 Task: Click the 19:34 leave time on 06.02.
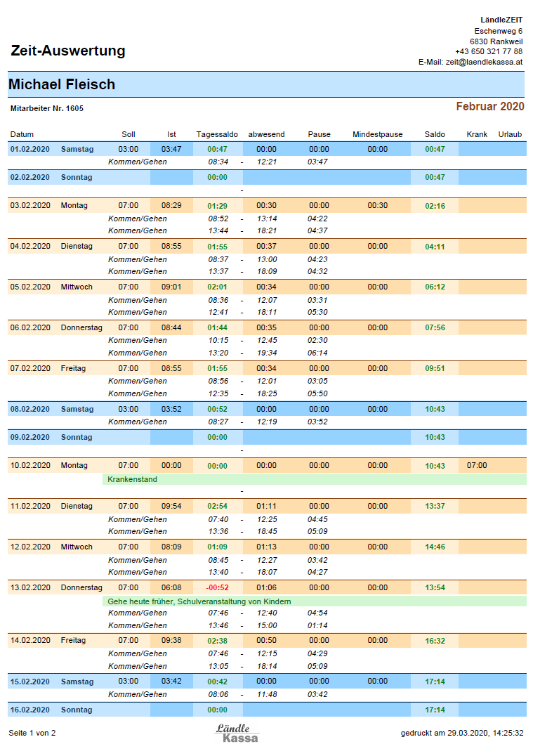pyautogui.click(x=267, y=353)
